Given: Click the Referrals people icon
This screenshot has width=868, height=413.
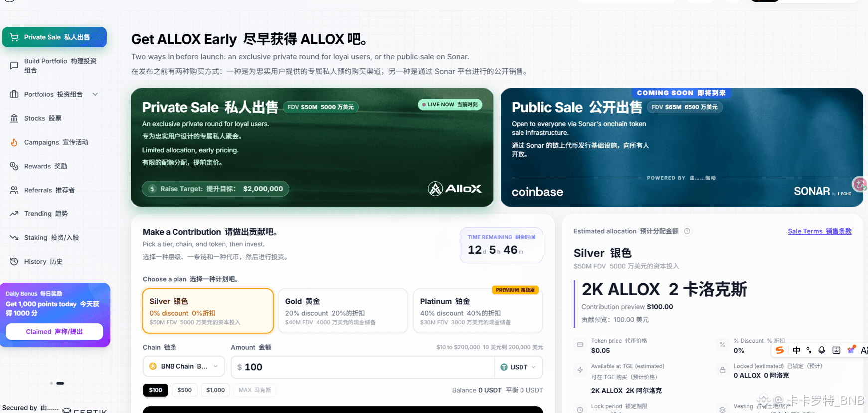Looking at the screenshot, I should [14, 190].
